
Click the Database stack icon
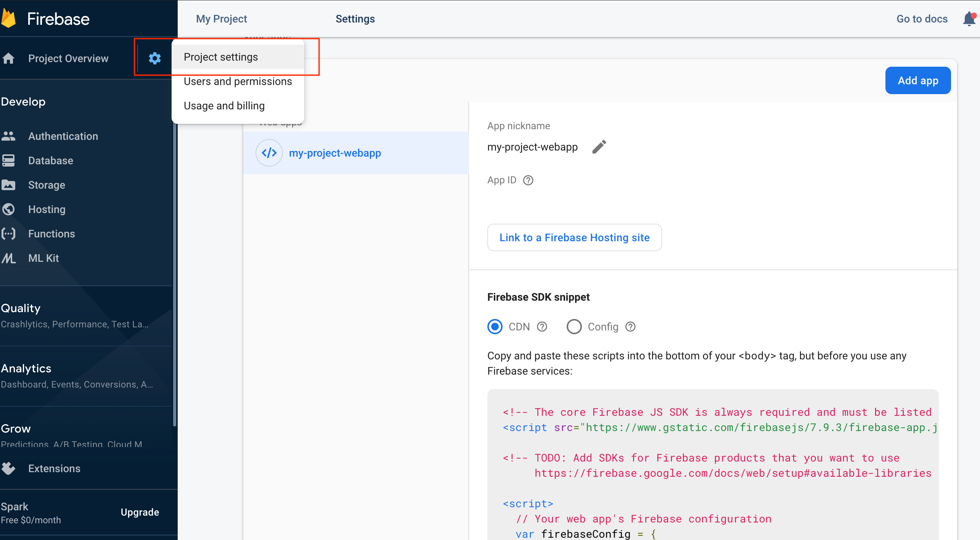[x=8, y=160]
